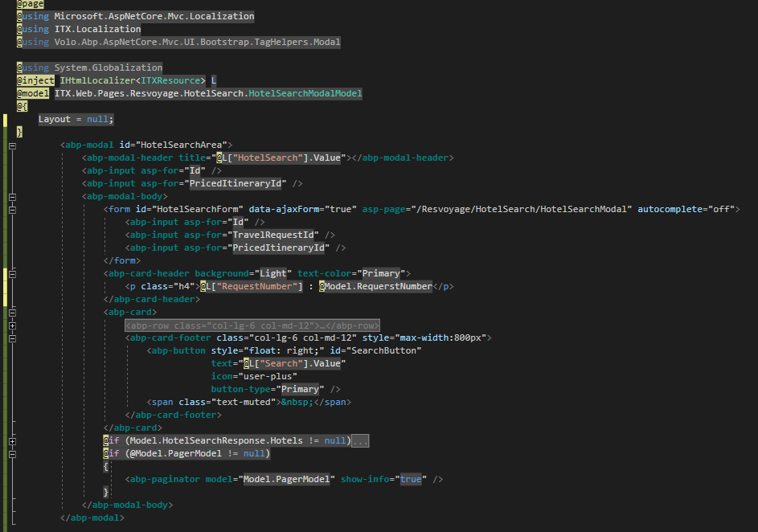This screenshot has width=758, height=532.
Task: Collapse the HotelSearchForm form block
Action: click(x=12, y=209)
